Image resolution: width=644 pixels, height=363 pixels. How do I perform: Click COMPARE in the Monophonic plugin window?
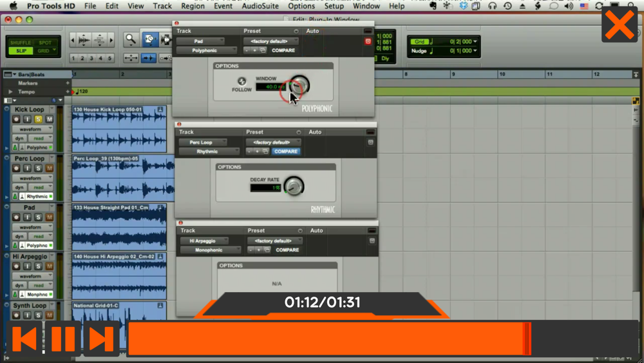pyautogui.click(x=287, y=250)
